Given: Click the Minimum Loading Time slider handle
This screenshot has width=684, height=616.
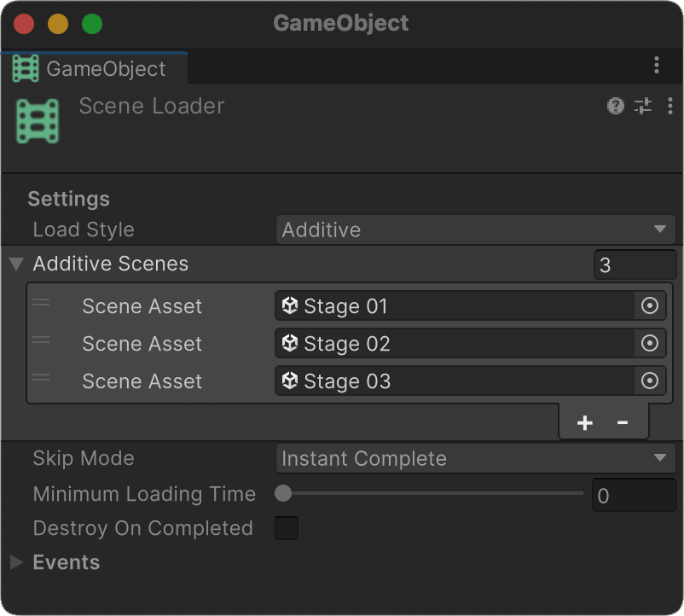Looking at the screenshot, I should (283, 493).
